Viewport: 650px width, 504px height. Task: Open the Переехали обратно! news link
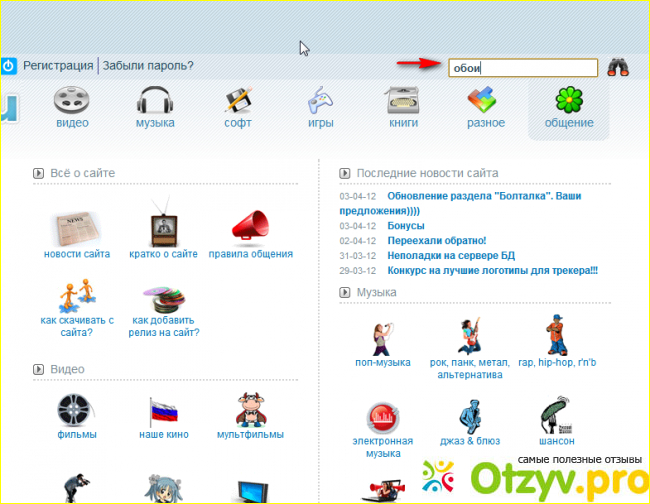pyautogui.click(x=436, y=241)
